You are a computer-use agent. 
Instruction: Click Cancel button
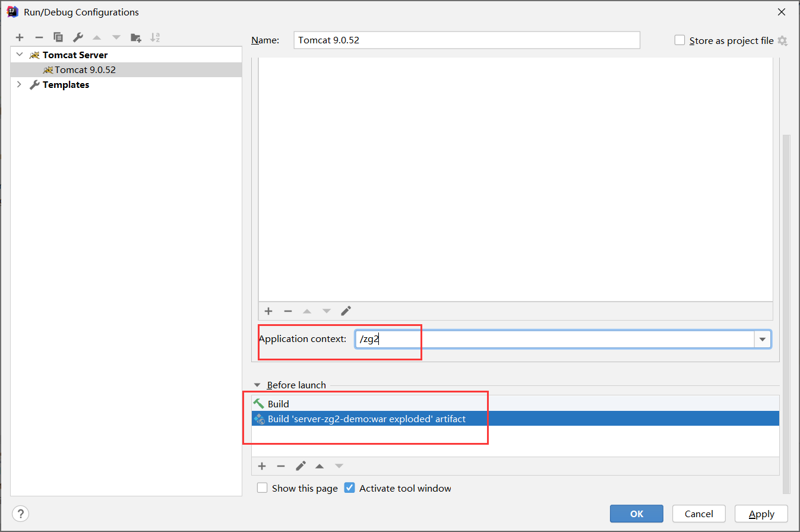click(x=699, y=514)
